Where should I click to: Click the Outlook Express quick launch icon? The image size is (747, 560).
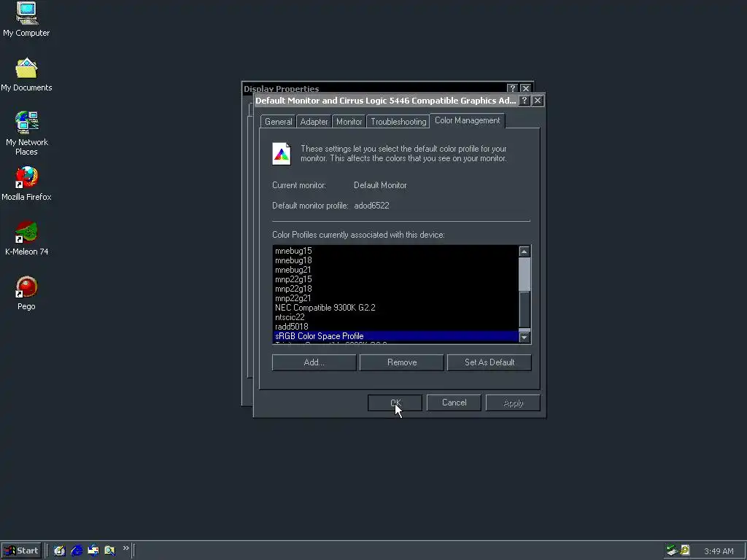pyautogui.click(x=93, y=551)
